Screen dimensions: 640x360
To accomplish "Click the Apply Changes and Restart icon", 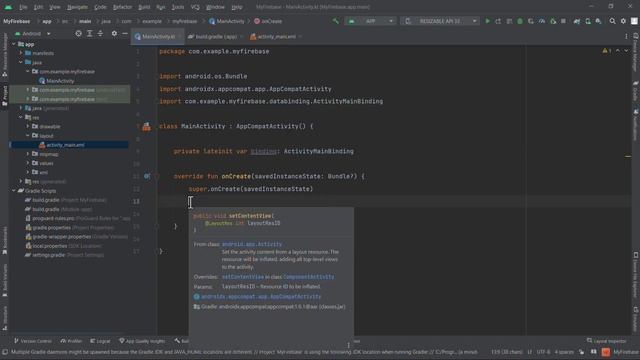I will 498,21.
